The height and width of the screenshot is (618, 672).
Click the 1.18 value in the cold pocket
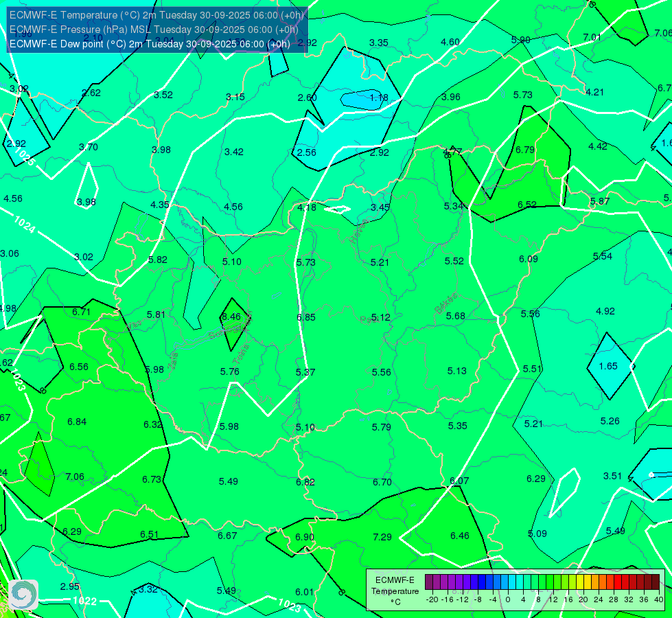pos(379,98)
